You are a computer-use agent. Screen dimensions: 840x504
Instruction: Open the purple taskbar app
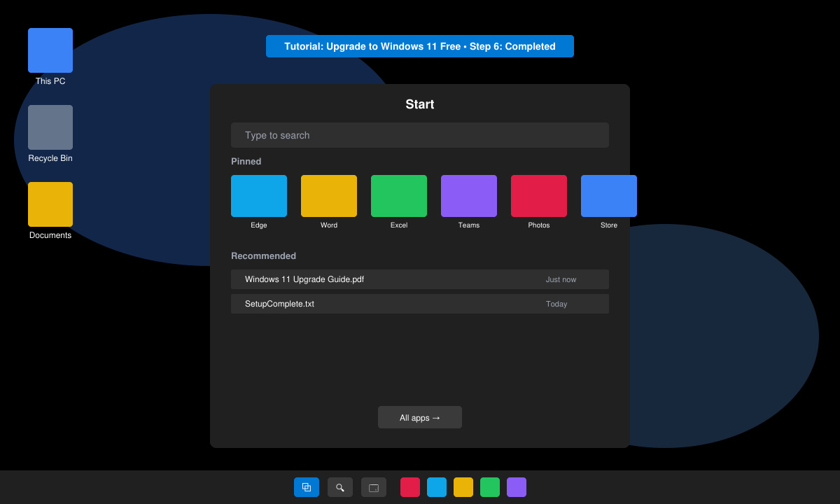[517, 487]
